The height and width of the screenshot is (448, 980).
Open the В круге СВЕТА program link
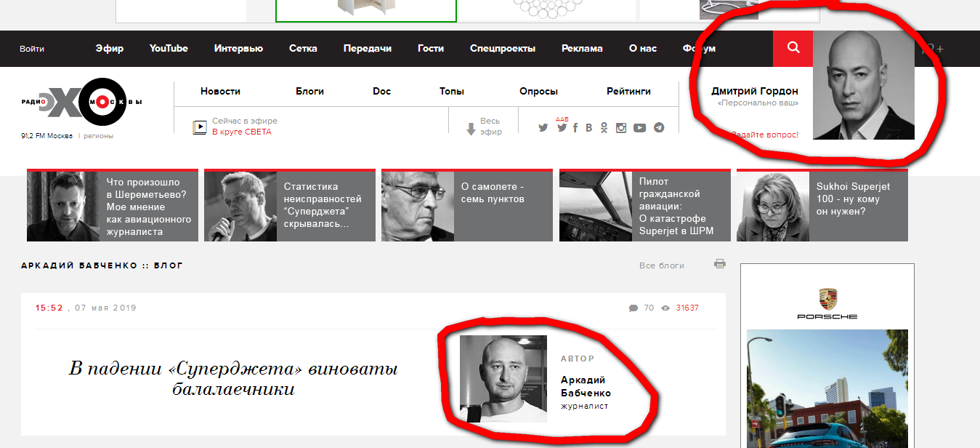click(x=242, y=132)
